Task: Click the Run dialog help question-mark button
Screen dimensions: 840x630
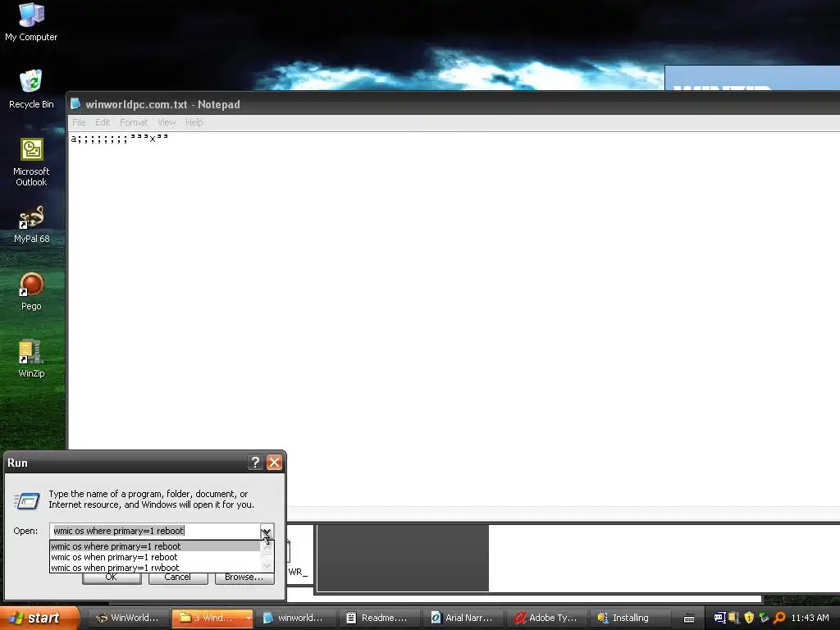Action: (x=255, y=463)
